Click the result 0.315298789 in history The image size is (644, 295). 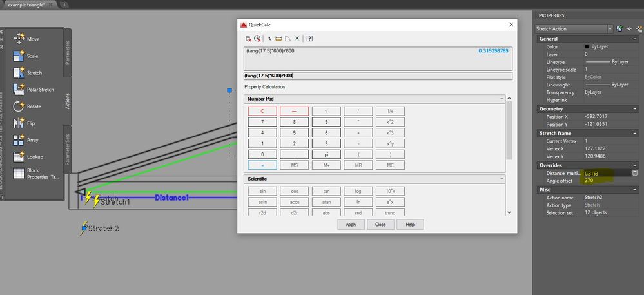[493, 51]
